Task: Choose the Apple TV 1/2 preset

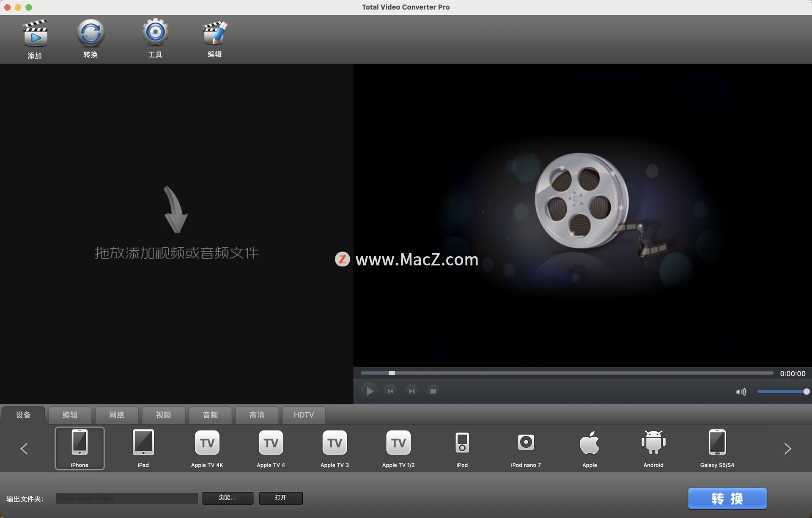Action: (398, 448)
